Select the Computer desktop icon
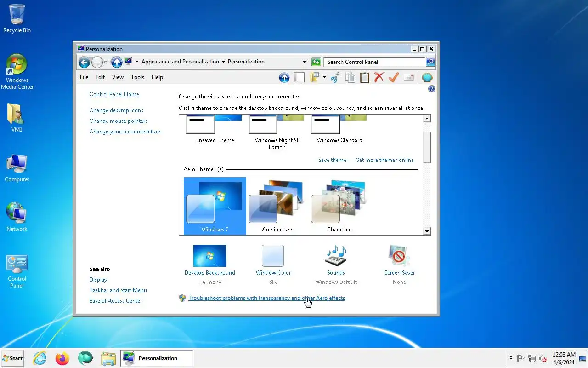The width and height of the screenshot is (588, 368). click(17, 168)
